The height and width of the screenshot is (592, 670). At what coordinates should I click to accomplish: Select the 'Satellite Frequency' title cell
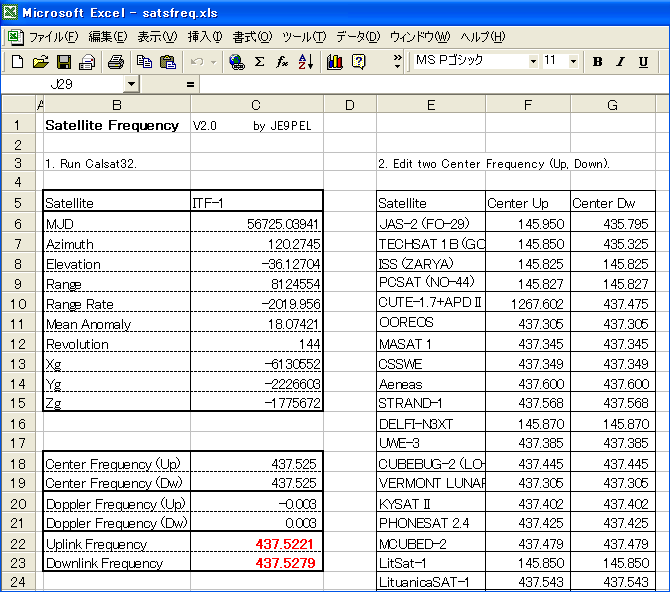tap(117, 125)
